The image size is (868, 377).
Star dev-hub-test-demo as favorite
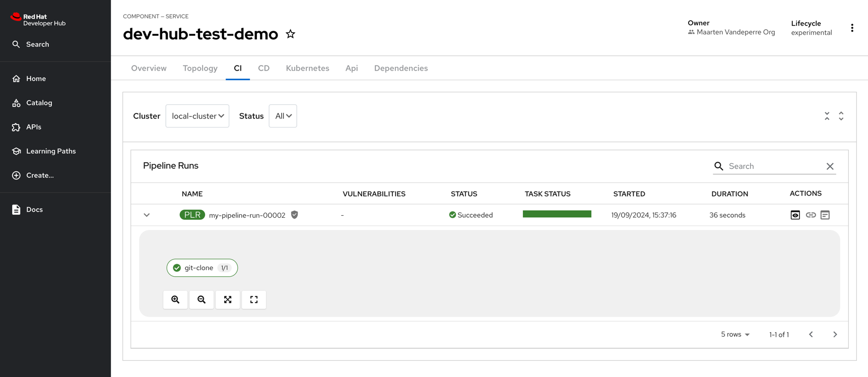click(x=290, y=34)
